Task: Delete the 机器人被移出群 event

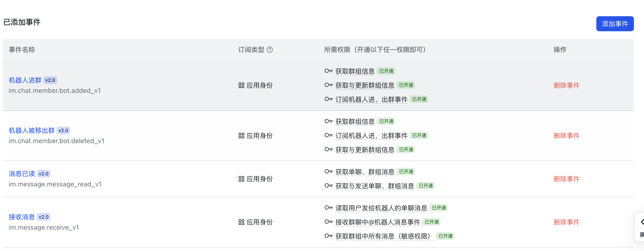Action: pyautogui.click(x=566, y=136)
